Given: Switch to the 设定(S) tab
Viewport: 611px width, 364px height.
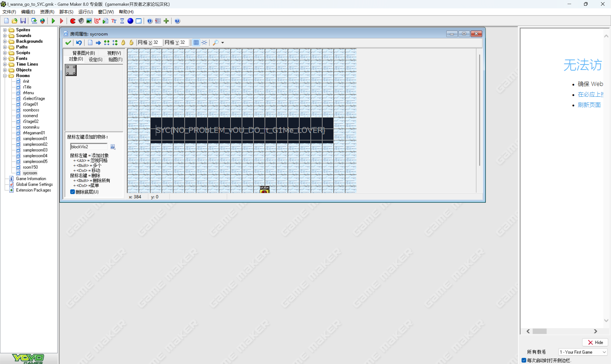Looking at the screenshot, I should (x=96, y=59).
